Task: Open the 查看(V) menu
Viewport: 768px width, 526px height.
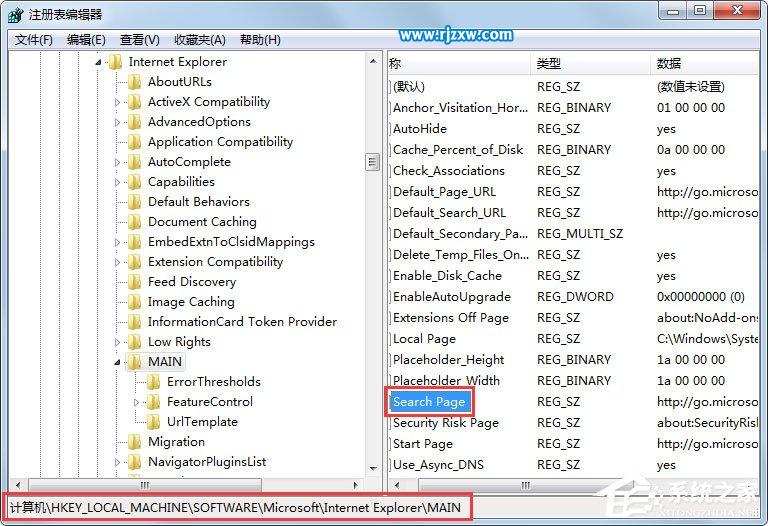Action: pos(140,40)
